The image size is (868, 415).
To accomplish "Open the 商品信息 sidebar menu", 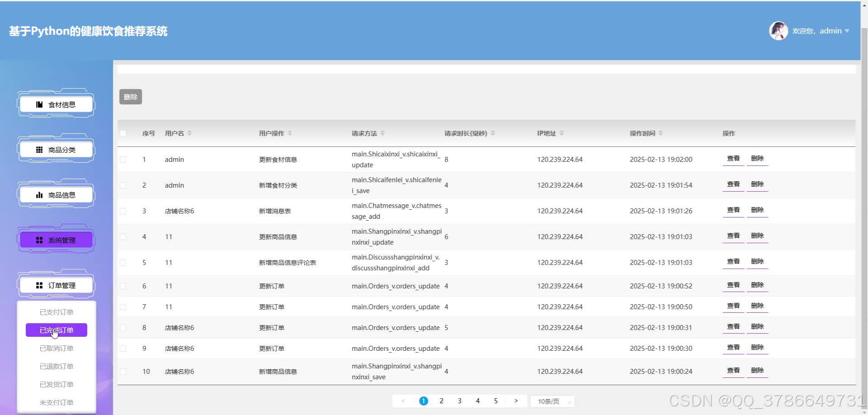I will tap(56, 195).
